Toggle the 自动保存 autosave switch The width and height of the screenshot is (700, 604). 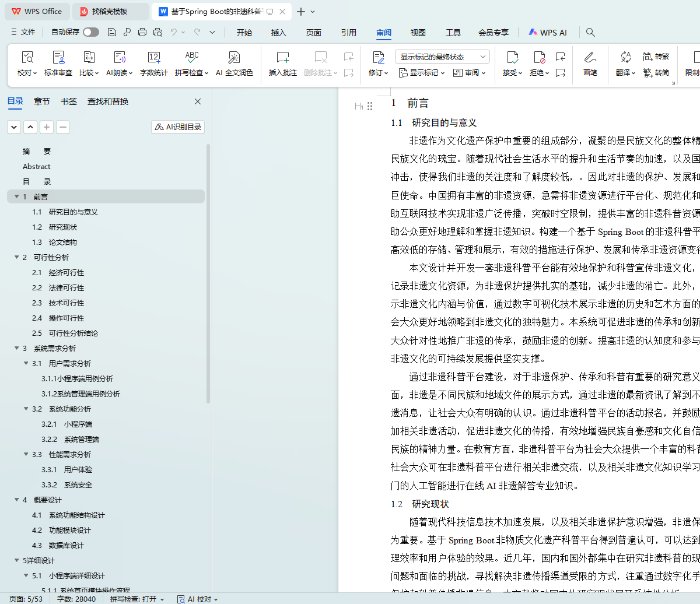pyautogui.click(x=90, y=33)
